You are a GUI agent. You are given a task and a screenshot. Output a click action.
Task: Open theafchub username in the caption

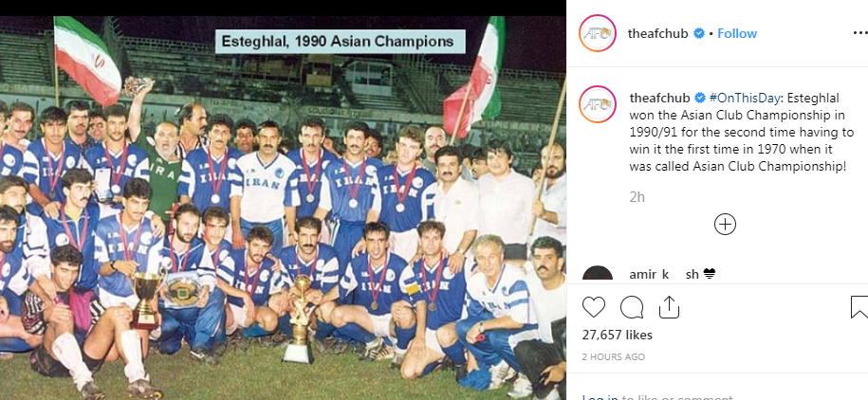pyautogui.click(x=660, y=98)
